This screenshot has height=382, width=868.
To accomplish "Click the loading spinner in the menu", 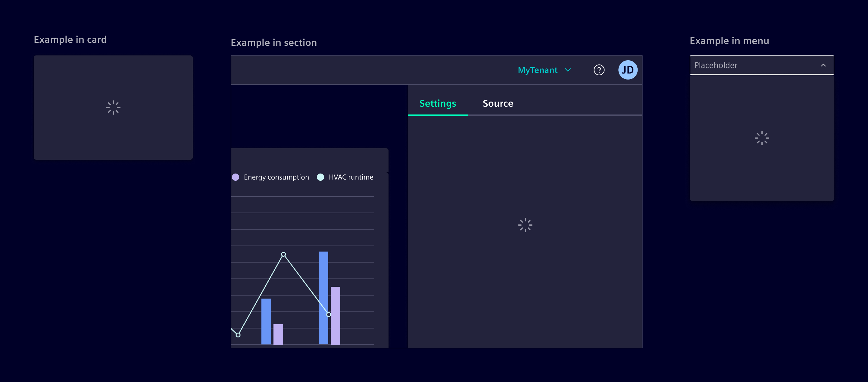I will [x=761, y=138].
